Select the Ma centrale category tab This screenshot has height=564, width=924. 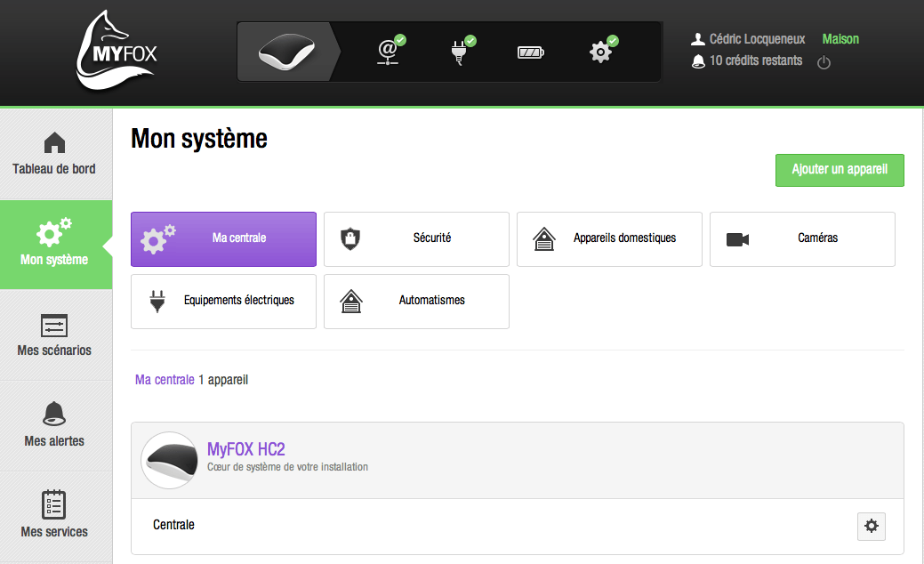[223, 239]
